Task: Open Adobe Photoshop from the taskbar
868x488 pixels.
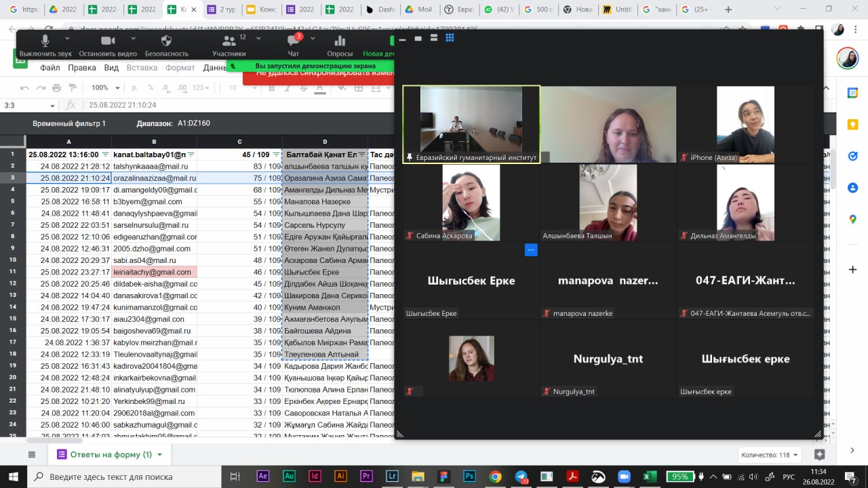Action: 469,476
